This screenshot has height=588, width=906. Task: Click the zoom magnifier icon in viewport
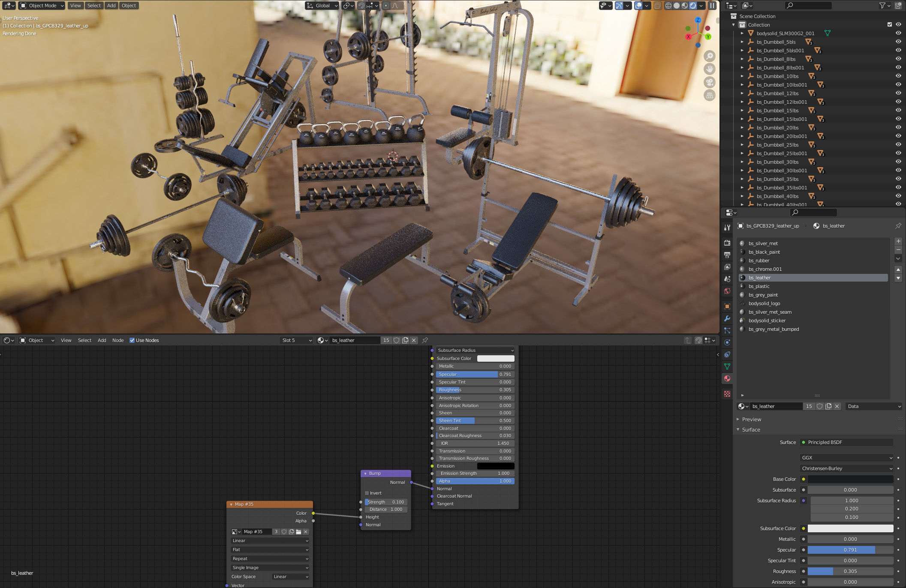tap(710, 56)
